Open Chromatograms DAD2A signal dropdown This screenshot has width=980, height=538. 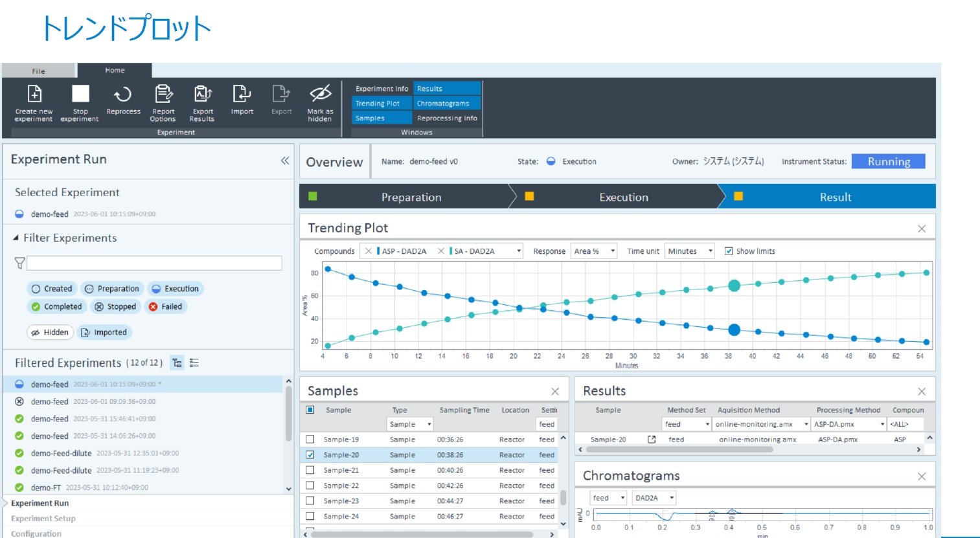[x=654, y=498]
